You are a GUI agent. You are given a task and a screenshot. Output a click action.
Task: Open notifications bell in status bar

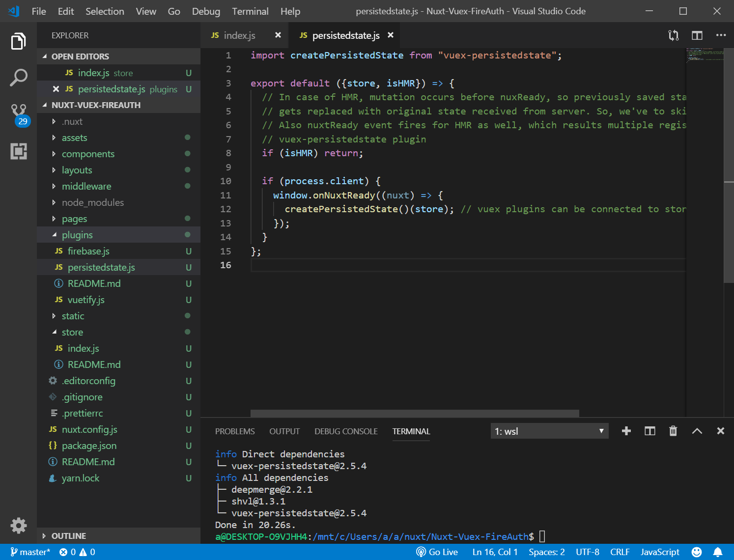(718, 552)
